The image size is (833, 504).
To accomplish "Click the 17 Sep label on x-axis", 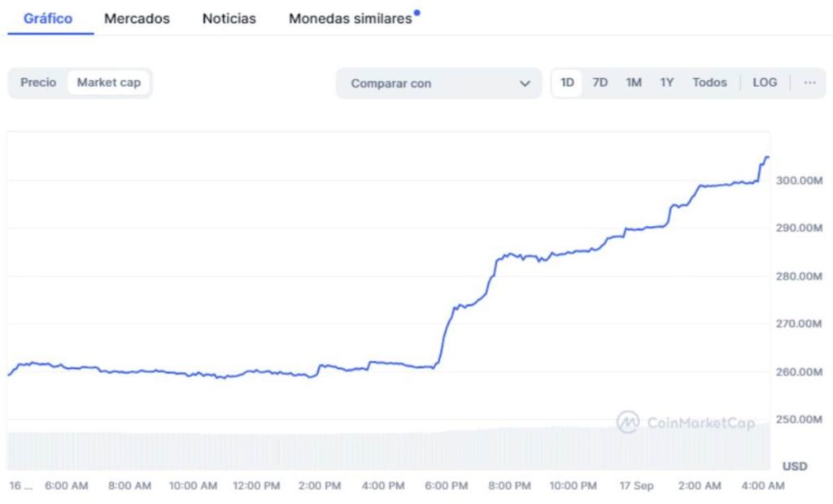I will [x=635, y=485].
